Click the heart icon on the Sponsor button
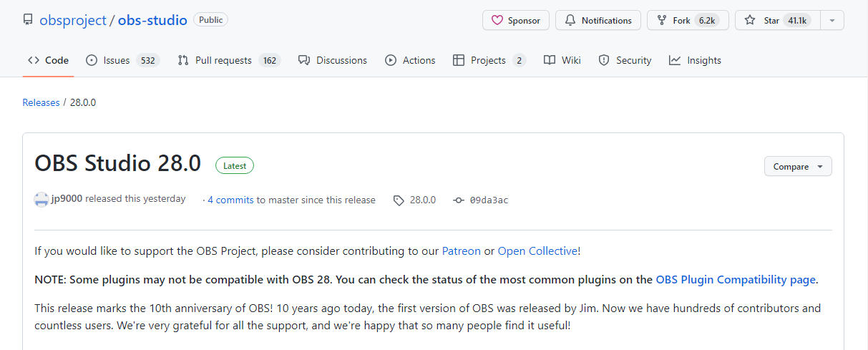The image size is (868, 350). (497, 21)
